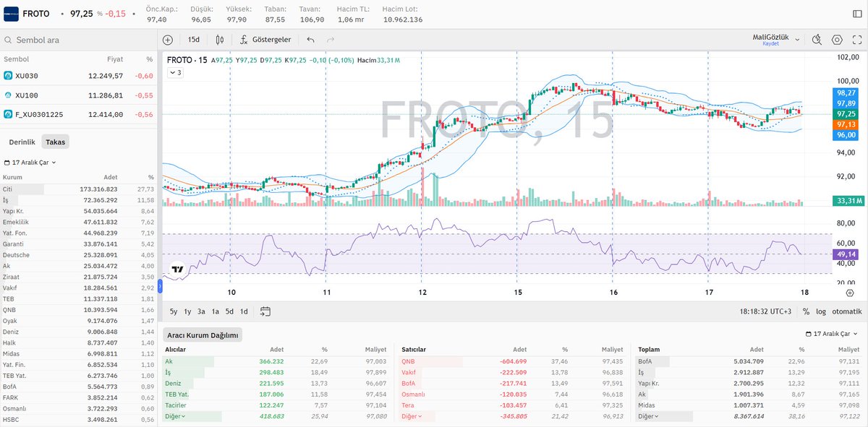The width and height of the screenshot is (868, 427).
Task: Click the TradingView logo on chart
Action: [177, 269]
